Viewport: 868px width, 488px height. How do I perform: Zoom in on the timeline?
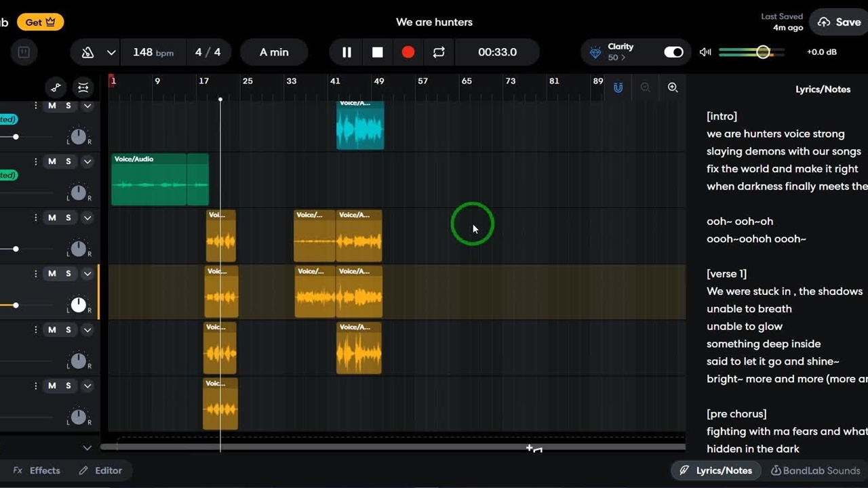(672, 87)
